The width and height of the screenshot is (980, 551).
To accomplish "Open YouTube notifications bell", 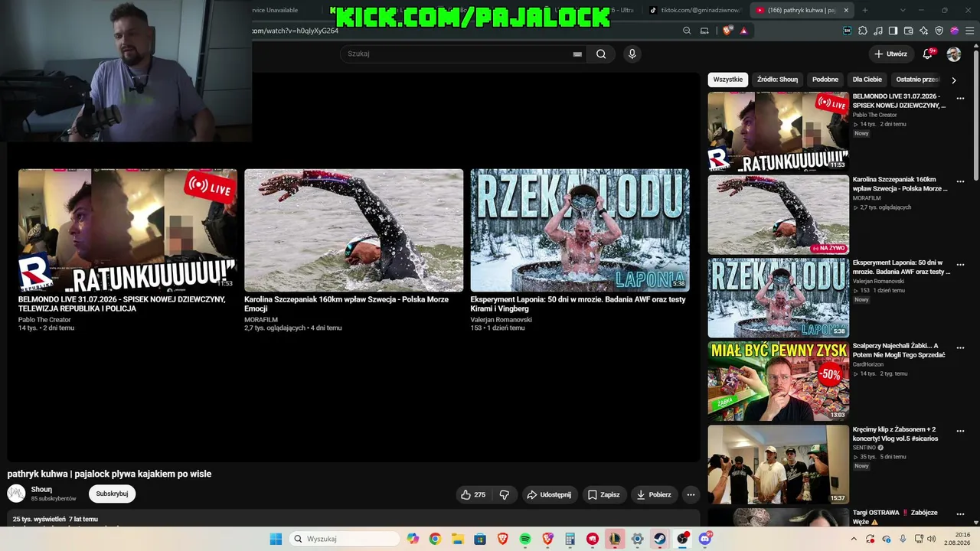I will coord(928,54).
